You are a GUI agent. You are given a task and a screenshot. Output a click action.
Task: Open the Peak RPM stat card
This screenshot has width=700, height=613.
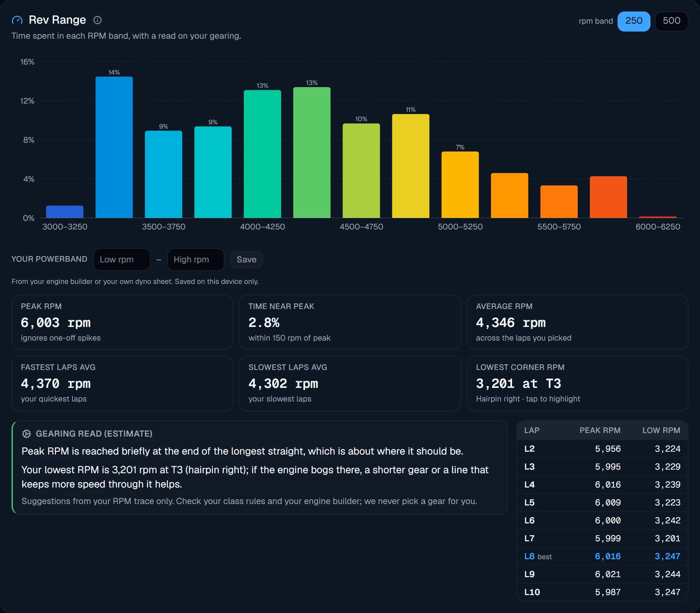point(122,322)
